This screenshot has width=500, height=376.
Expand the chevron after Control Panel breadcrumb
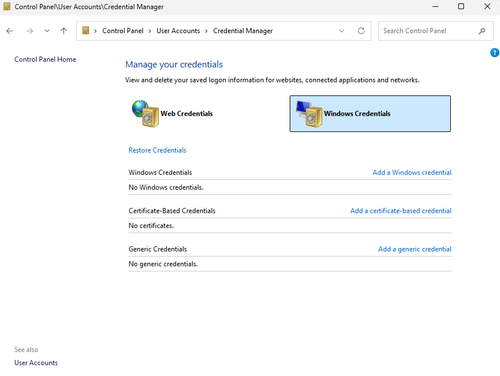150,31
